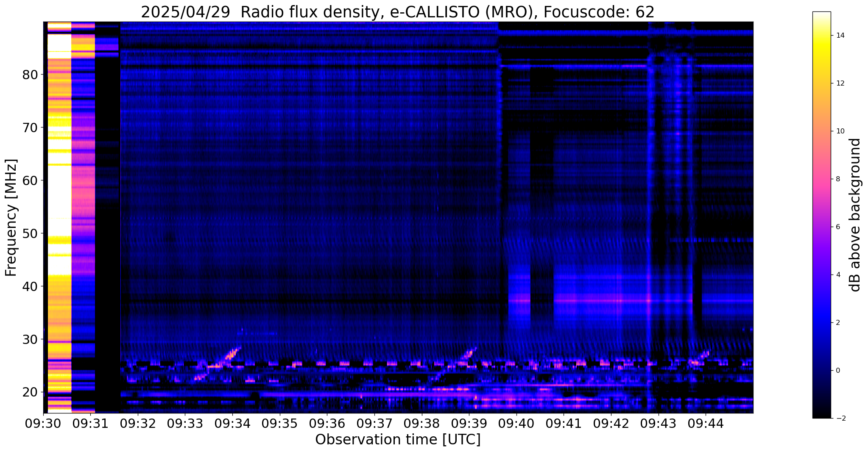Click the 09:33 time tick label

(x=185, y=424)
